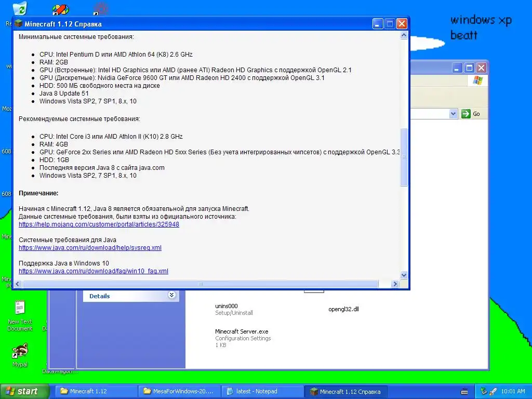Viewport: 532px width, 399px height.
Task: Click the HDD: 1GB bullet text
Action: (x=54, y=160)
